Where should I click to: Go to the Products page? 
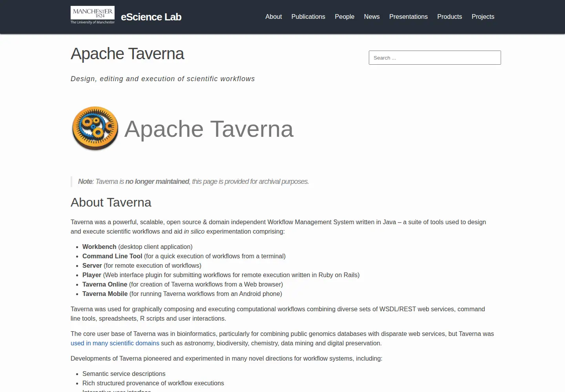(x=450, y=16)
